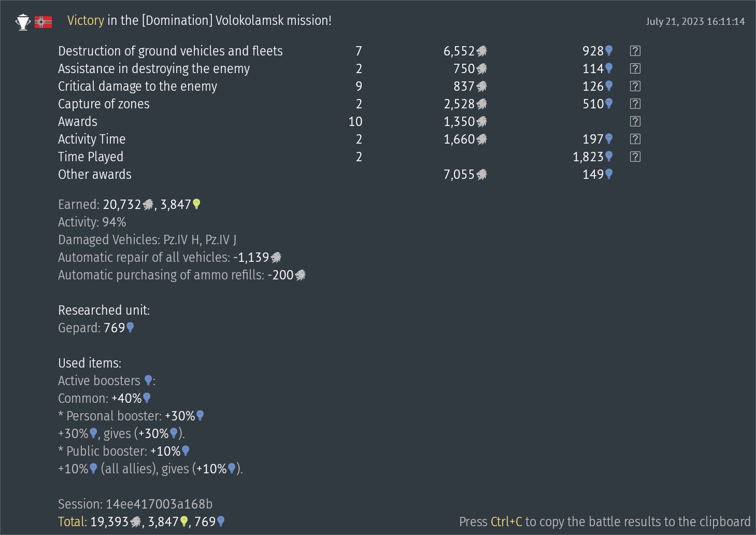Screen dimensions: 756x535
Task: Select the Public booster +10% entry
Action: (x=124, y=451)
